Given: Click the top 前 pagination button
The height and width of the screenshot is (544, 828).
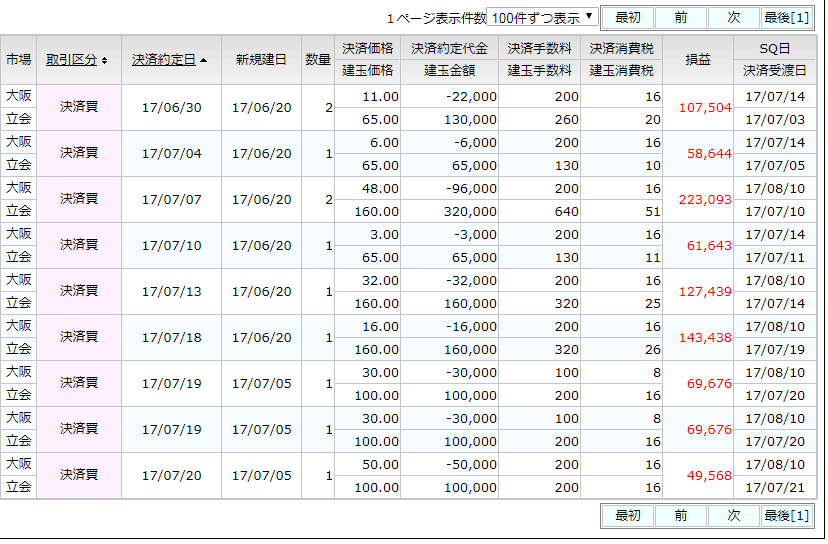Looking at the screenshot, I should click(x=680, y=18).
